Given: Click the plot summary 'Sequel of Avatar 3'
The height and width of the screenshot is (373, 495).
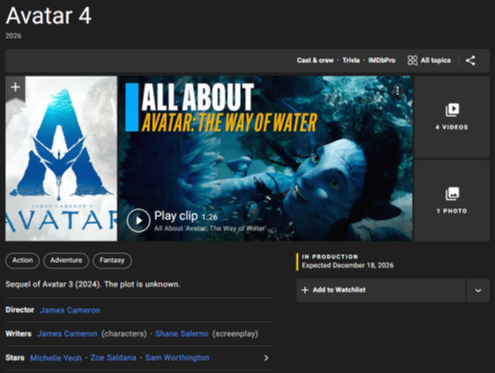Looking at the screenshot, I should click(x=93, y=284).
